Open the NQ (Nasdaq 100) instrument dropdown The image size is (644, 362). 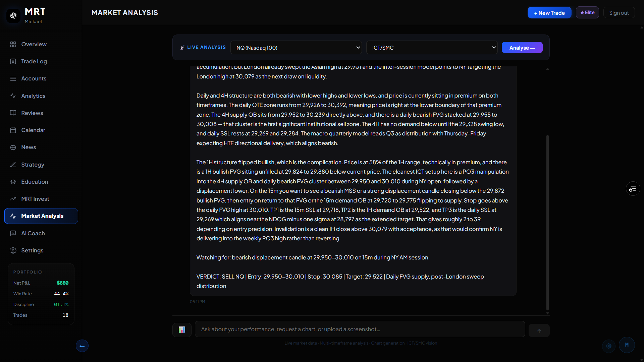point(296,48)
